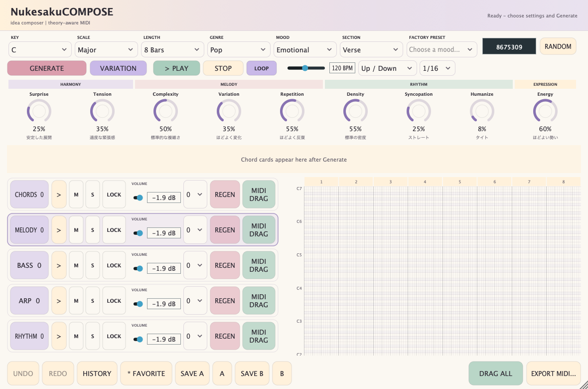Solo the CHORDS track
The image size is (588, 389).
(x=93, y=194)
